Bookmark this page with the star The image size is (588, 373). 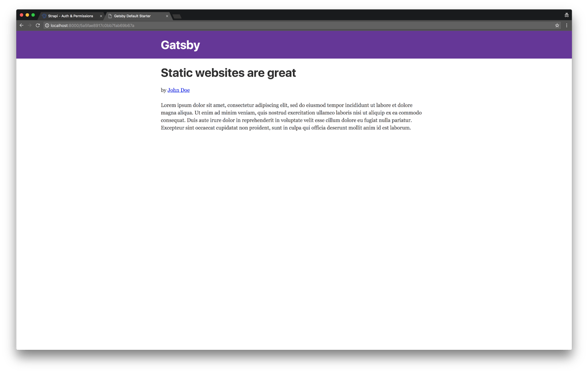click(557, 25)
